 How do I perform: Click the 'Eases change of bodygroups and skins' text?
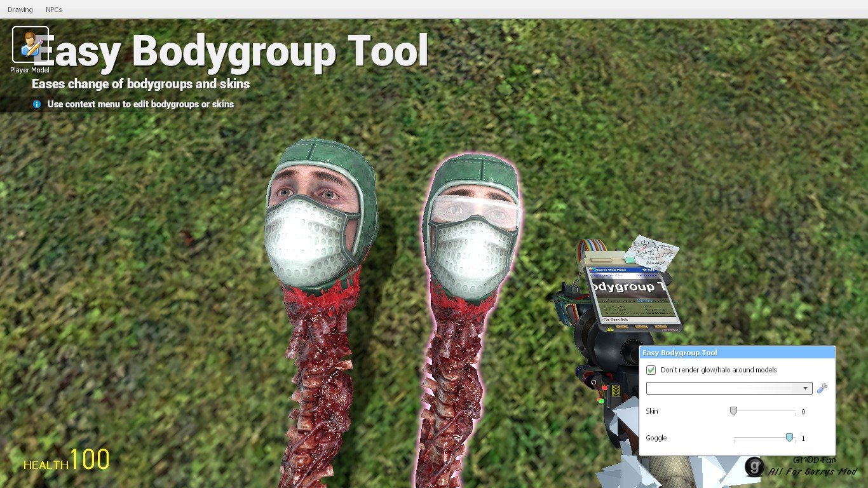[140, 84]
